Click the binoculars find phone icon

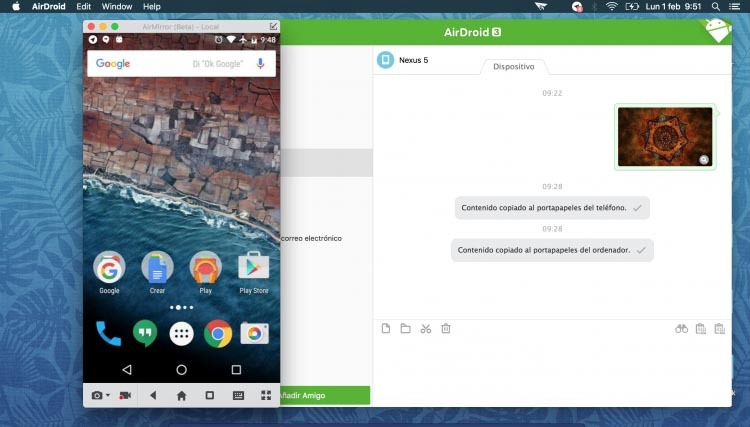point(682,328)
